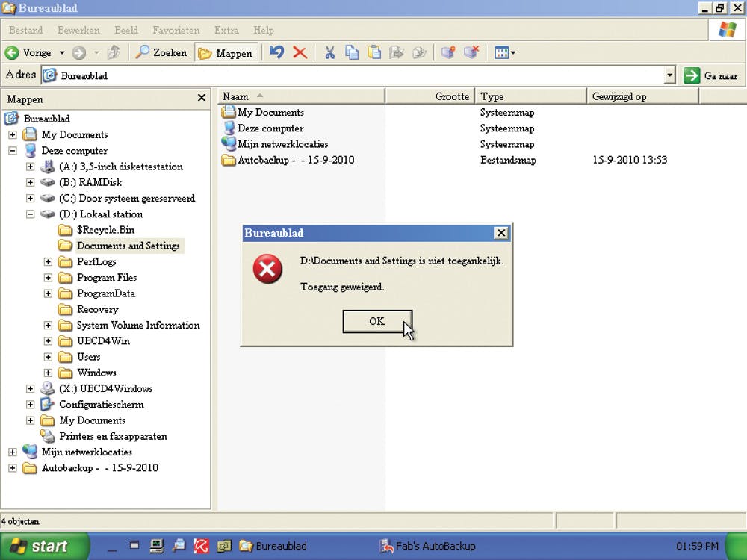Open the views layout dropdown button
Screen dimensions: 747x560
(504, 52)
